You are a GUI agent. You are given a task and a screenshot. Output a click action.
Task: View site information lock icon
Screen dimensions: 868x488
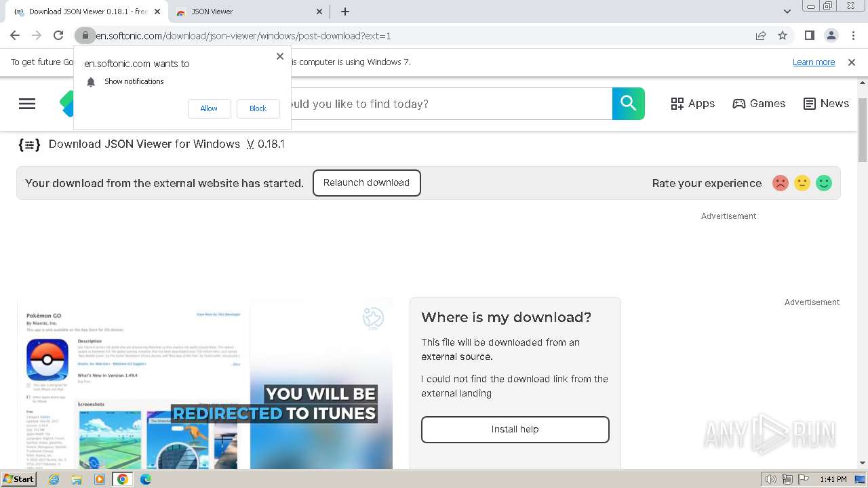[85, 35]
